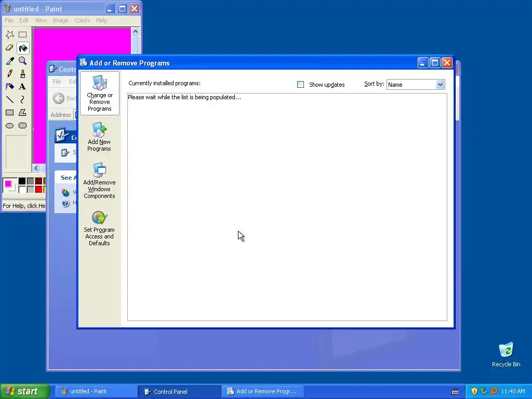Open the File menu in Paint
Screen dimensions: 532x399
click(9, 20)
